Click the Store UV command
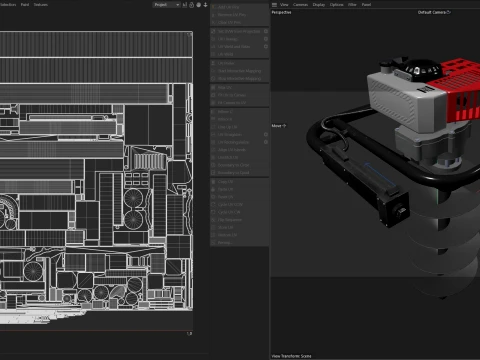The height and width of the screenshot is (360, 480). [x=239, y=227]
